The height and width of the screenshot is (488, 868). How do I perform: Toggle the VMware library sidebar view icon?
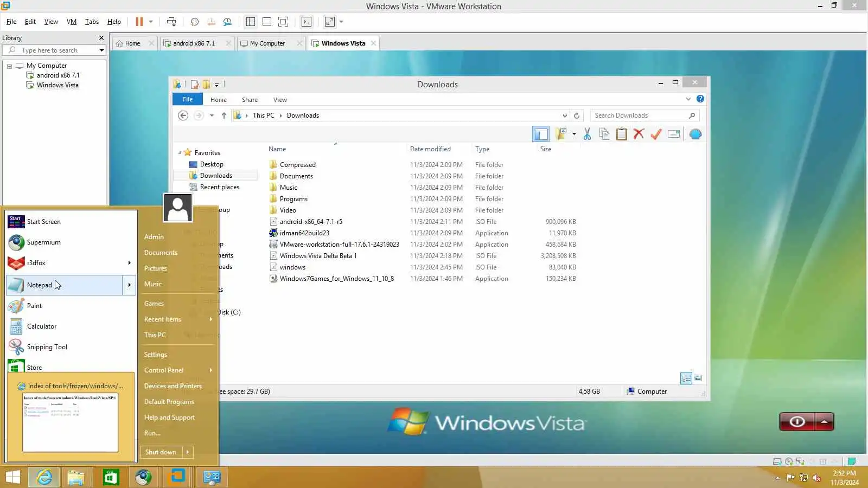pos(250,22)
